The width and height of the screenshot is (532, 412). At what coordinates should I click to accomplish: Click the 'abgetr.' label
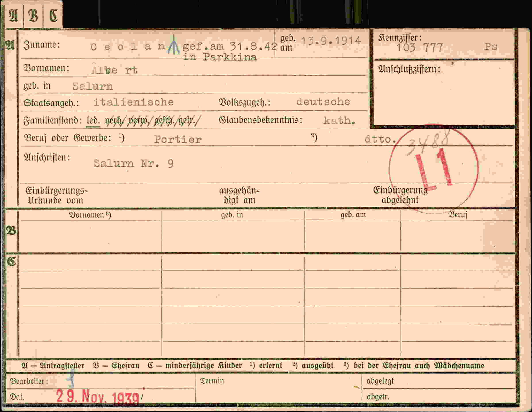[x=378, y=397]
